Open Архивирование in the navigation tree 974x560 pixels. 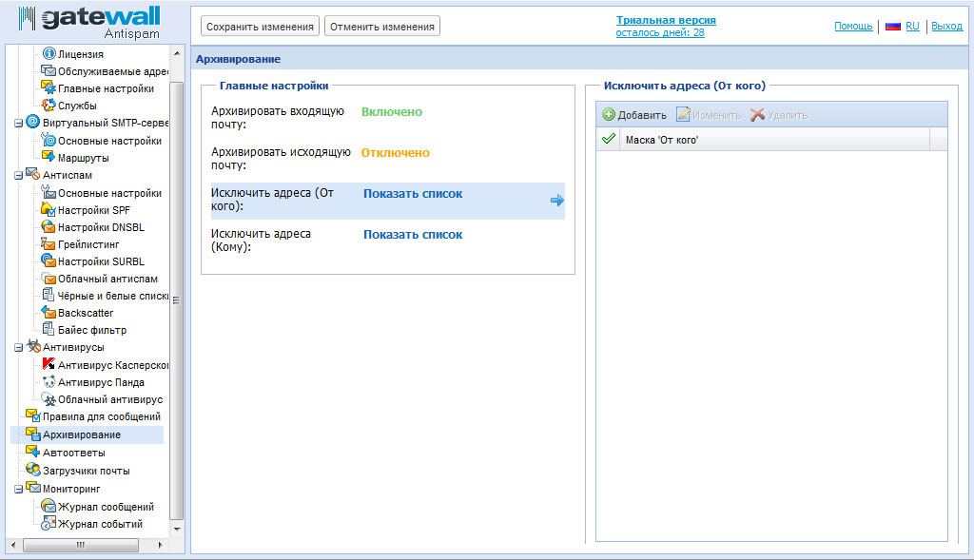pos(82,434)
